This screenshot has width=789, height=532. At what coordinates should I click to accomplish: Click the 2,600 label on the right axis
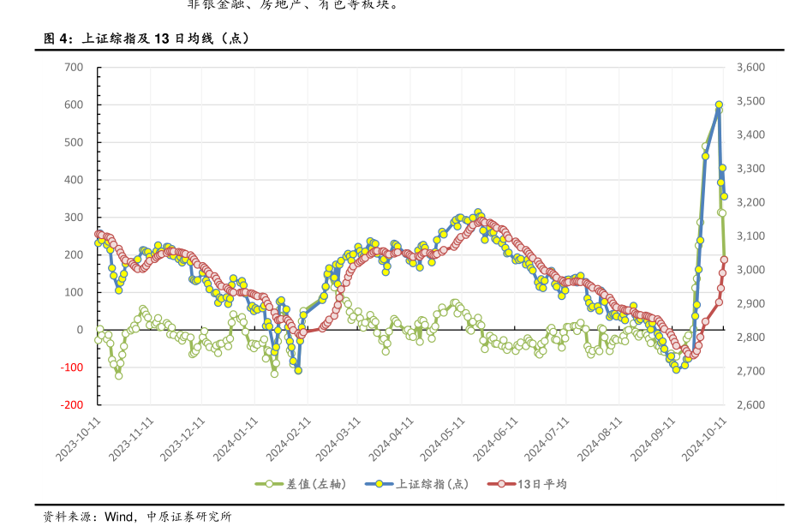(x=750, y=405)
